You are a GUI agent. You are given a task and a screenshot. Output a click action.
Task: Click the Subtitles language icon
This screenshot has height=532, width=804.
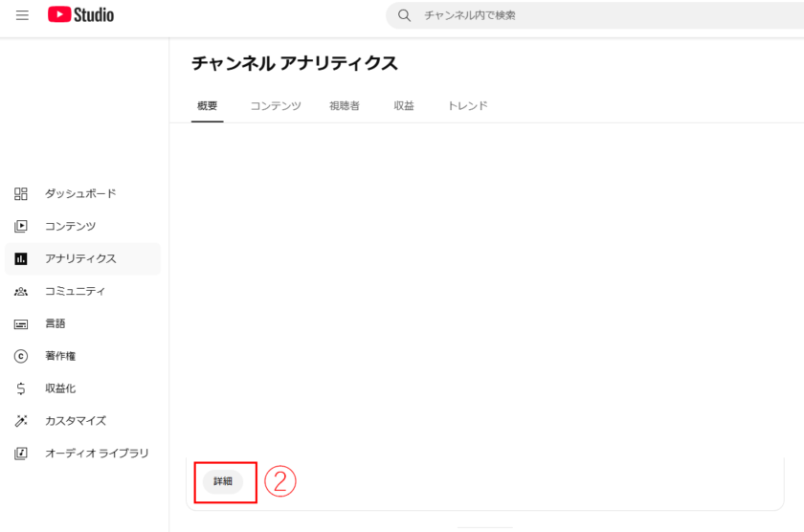[x=21, y=324]
